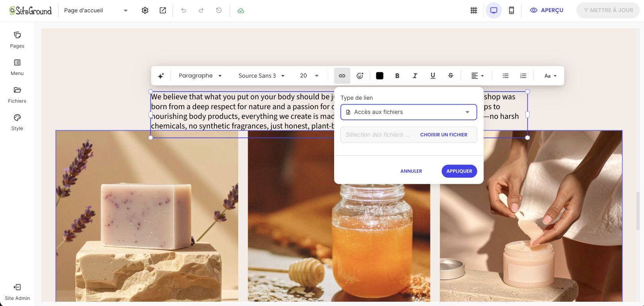Click the SiteGround logo
Screen dimensions: 644x306
point(31,11)
